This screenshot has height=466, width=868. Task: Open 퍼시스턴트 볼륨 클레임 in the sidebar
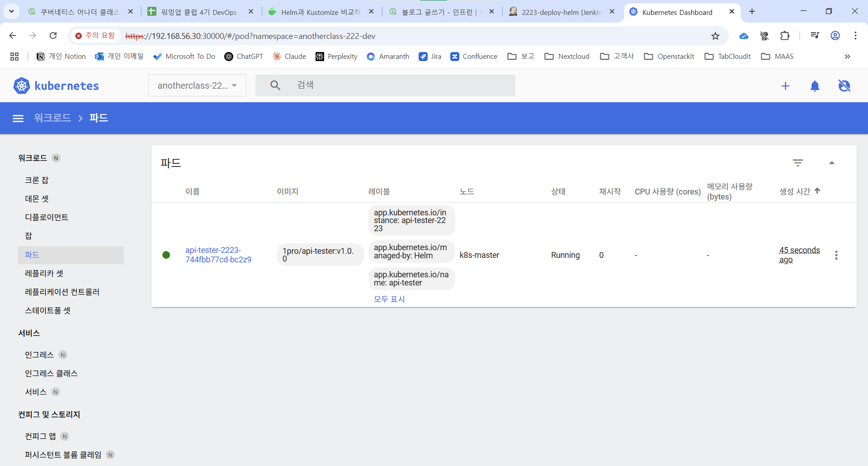pos(63,455)
